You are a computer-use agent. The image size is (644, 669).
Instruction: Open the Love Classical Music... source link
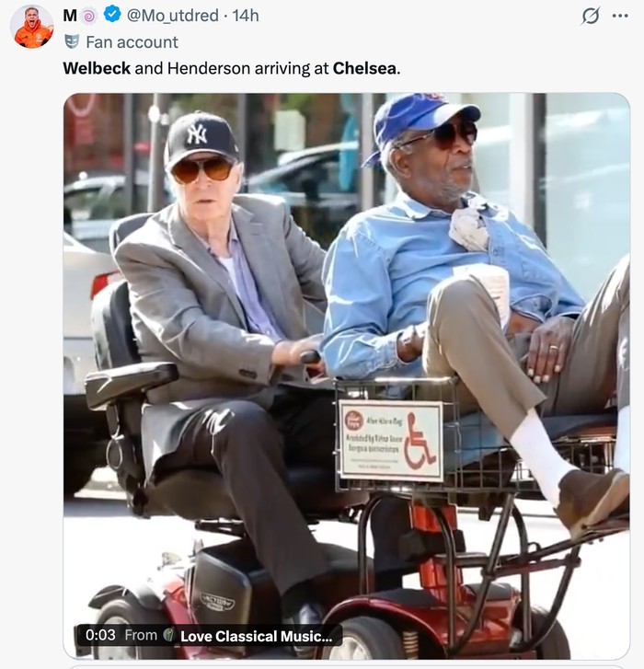tap(256, 636)
